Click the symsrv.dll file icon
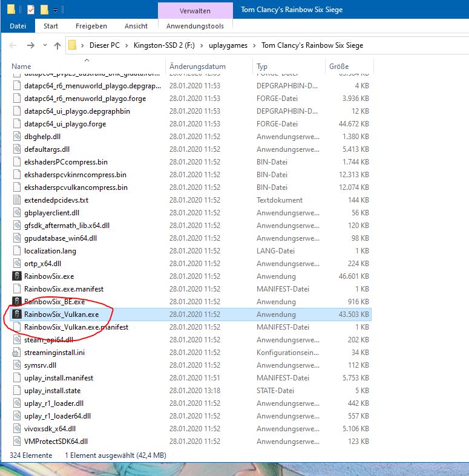The image size is (469, 476). click(17, 365)
